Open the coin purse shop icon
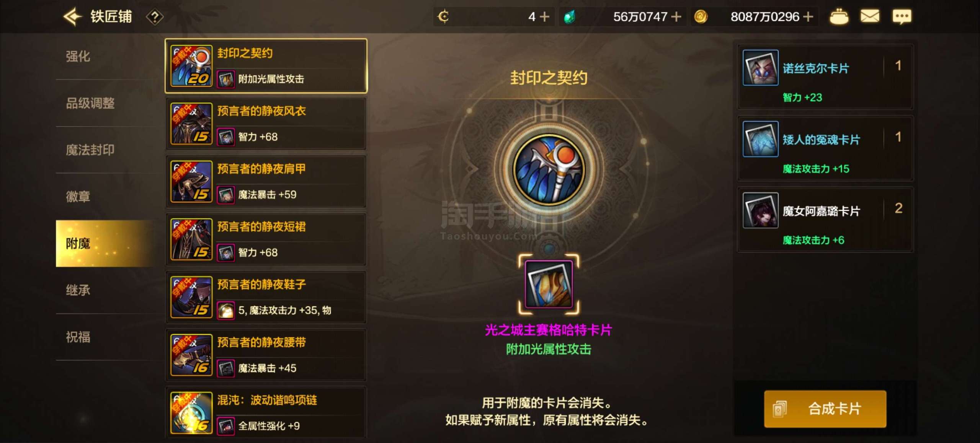This screenshot has height=443, width=980. pos(839,16)
